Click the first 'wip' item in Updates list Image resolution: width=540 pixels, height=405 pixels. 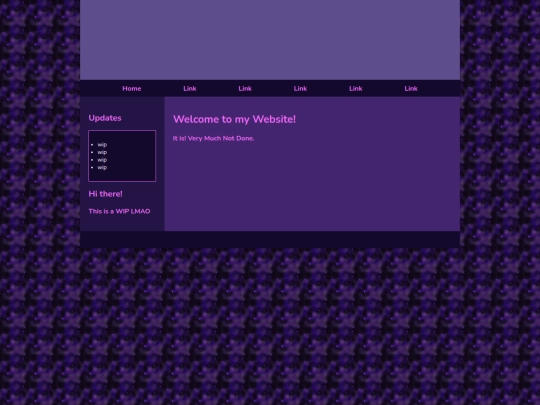[x=102, y=145]
